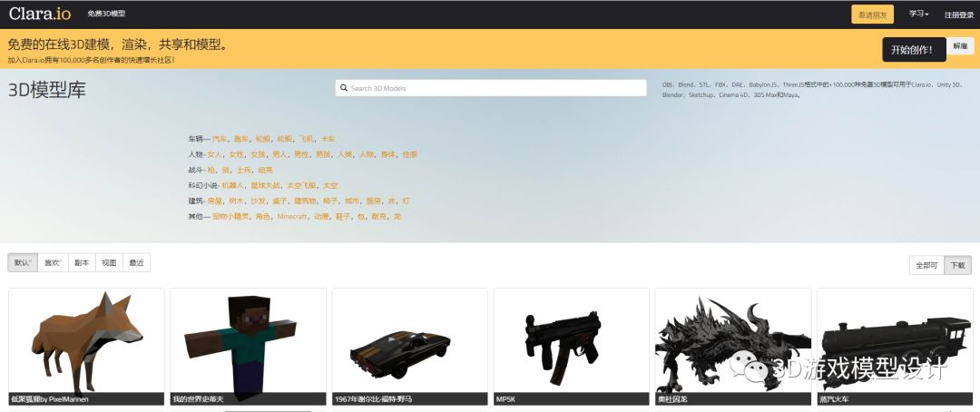Open the 士兵 category link

pyautogui.click(x=244, y=170)
